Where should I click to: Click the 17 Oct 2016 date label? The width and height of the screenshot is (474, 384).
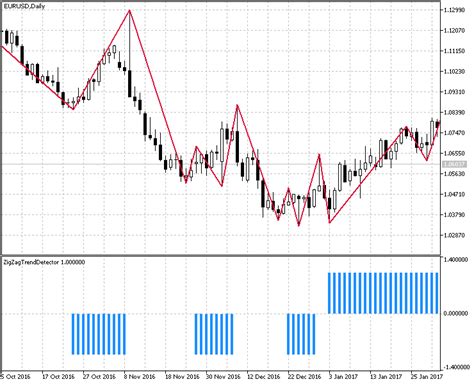[58, 377]
